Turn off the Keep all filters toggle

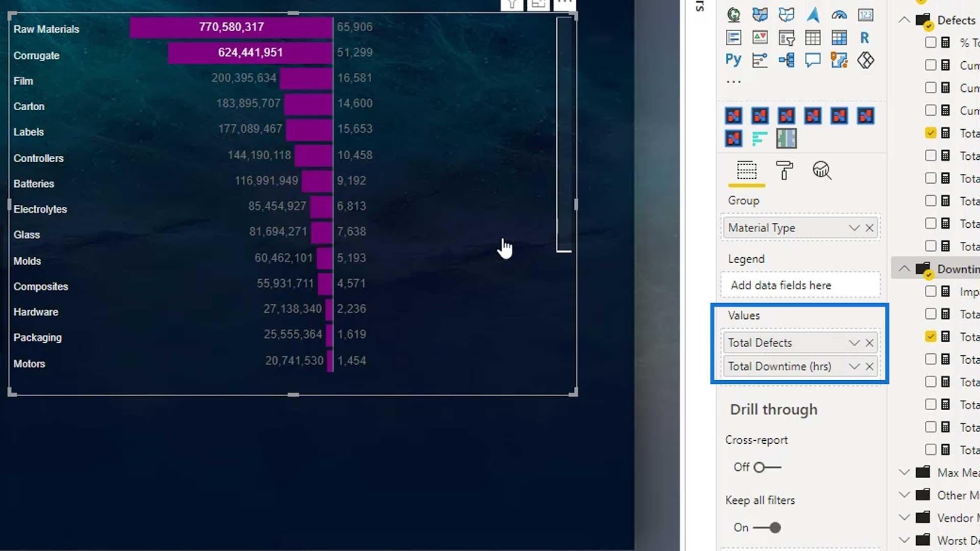767,527
